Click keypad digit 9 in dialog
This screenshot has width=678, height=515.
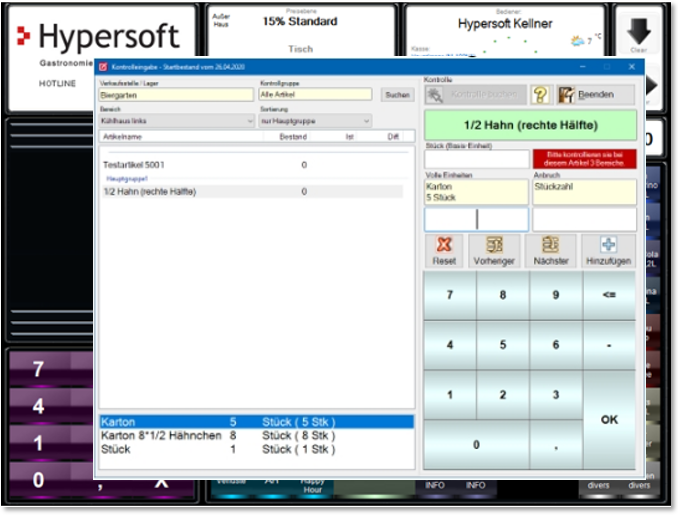(x=556, y=295)
